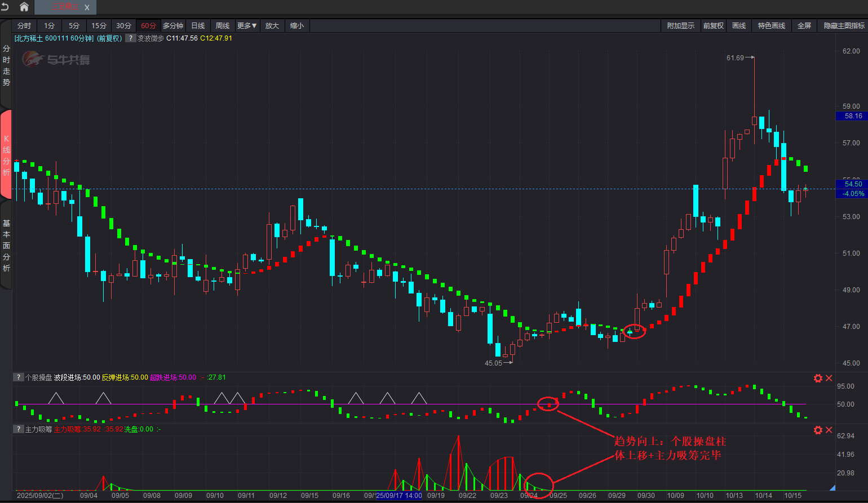Open settings gear for 主力吸筹 indicator
Viewport: 868px width, 503px height.
coord(818,430)
